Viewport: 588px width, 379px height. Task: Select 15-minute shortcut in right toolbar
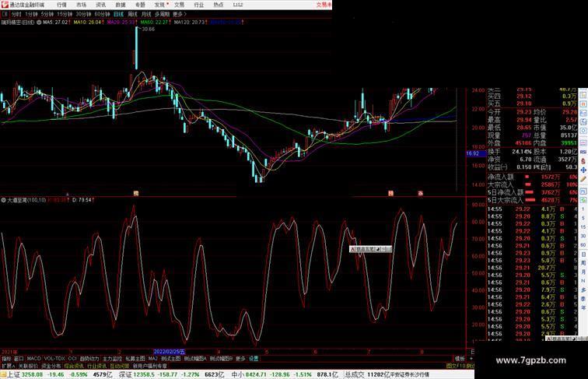[583, 227]
